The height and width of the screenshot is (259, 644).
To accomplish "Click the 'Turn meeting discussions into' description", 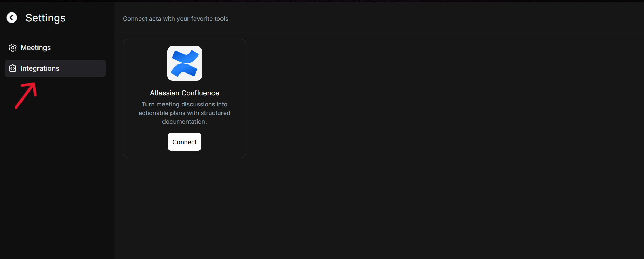I will tap(184, 113).
